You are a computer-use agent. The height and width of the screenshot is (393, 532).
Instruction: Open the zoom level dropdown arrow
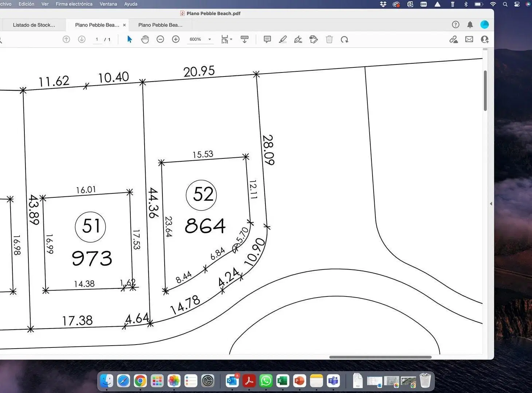tap(210, 39)
